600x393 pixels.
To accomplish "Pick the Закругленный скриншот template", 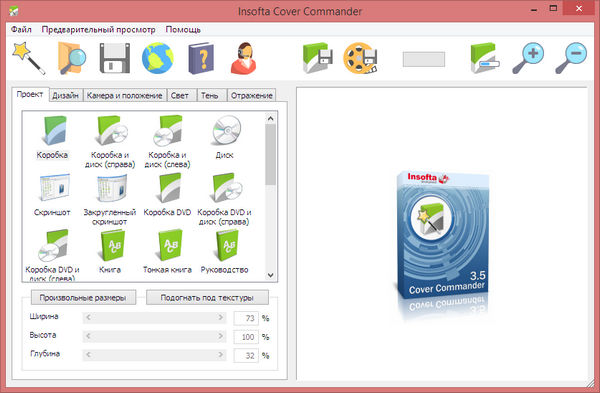I will point(110,199).
